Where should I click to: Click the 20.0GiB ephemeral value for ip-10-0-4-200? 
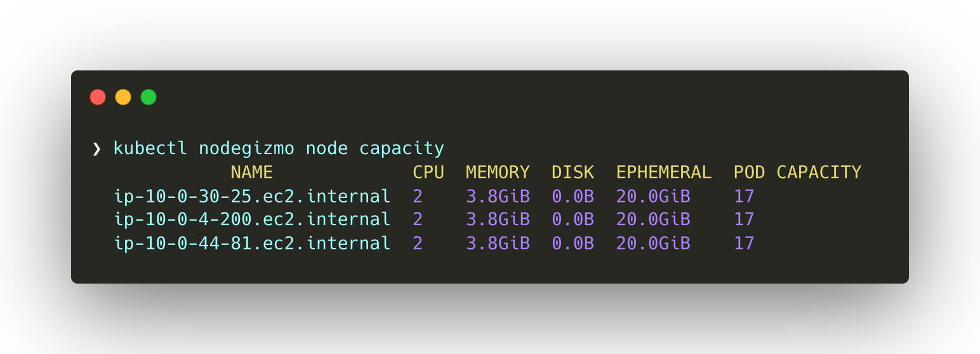[653, 220]
